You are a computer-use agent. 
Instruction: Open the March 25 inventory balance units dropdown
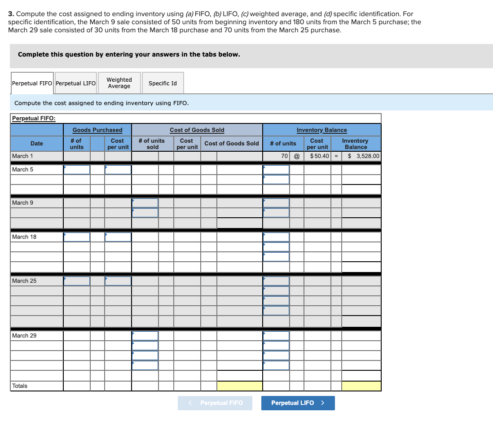pos(276,280)
